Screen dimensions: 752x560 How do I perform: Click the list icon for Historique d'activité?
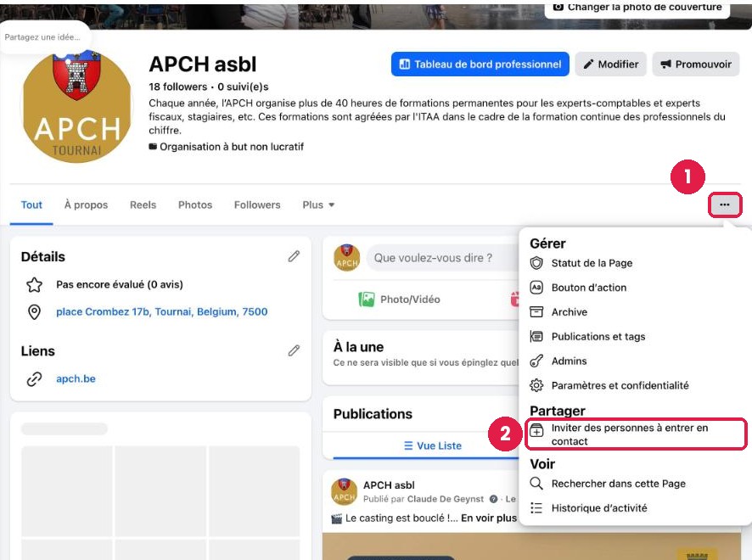click(x=536, y=507)
